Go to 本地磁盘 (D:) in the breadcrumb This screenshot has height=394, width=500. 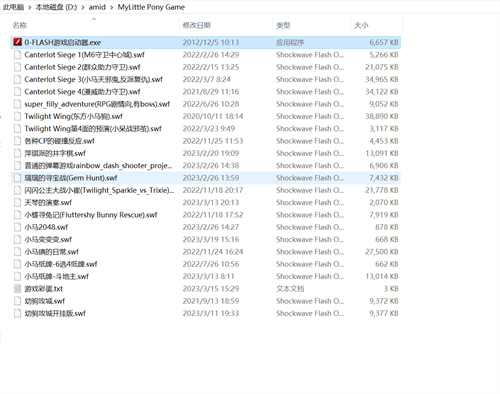pyautogui.click(x=56, y=7)
